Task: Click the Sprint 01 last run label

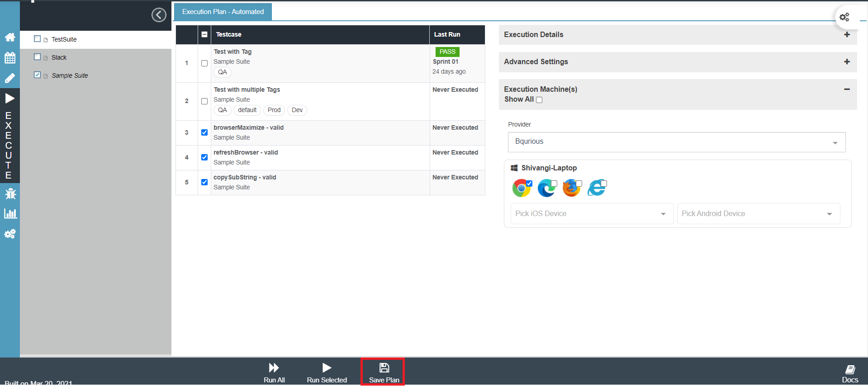Action: pos(446,61)
